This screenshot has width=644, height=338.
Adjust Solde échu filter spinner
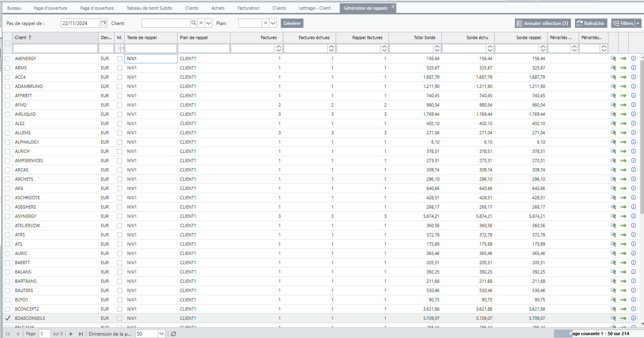[x=490, y=48]
